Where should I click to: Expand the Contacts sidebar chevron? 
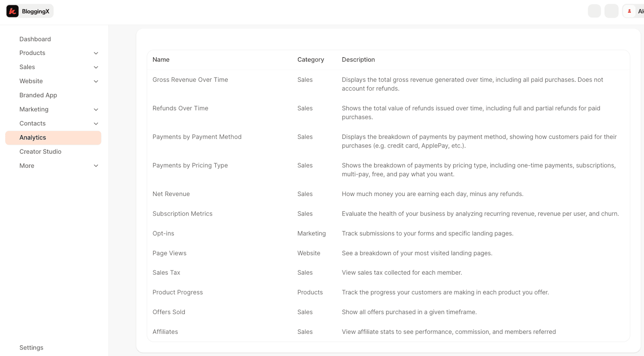tap(96, 124)
